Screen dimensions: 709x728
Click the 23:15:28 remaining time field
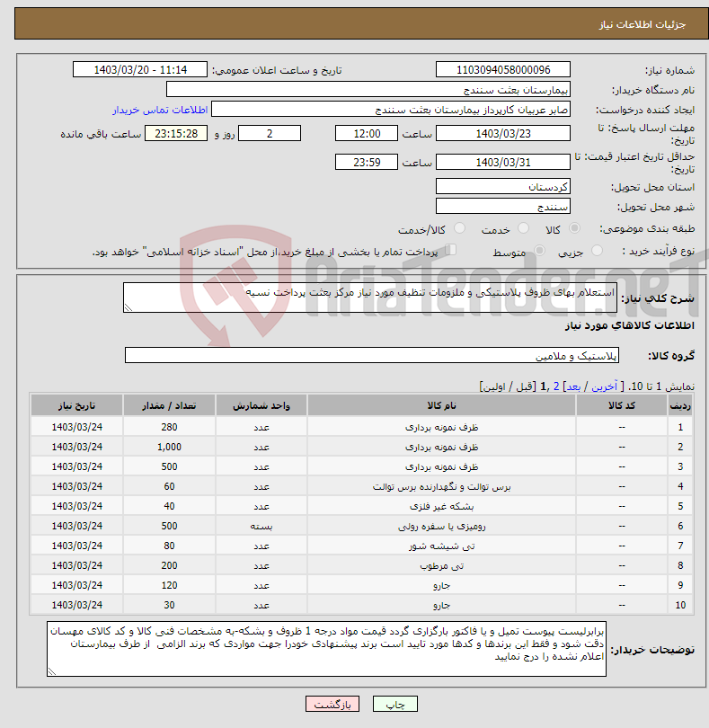[176, 134]
